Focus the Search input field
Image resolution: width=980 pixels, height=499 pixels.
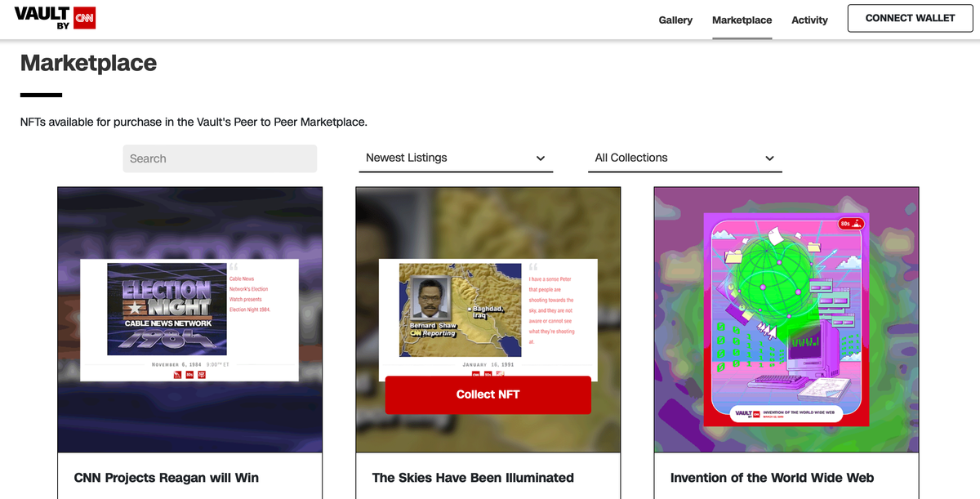tap(220, 158)
